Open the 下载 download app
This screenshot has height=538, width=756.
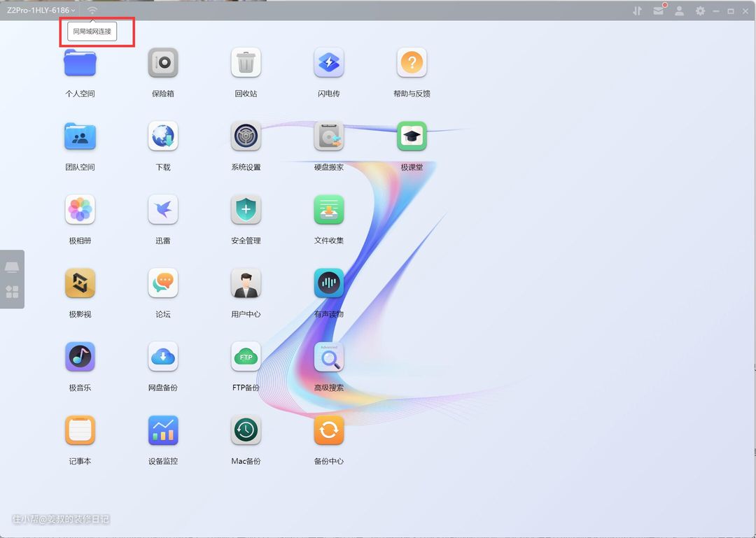163,136
